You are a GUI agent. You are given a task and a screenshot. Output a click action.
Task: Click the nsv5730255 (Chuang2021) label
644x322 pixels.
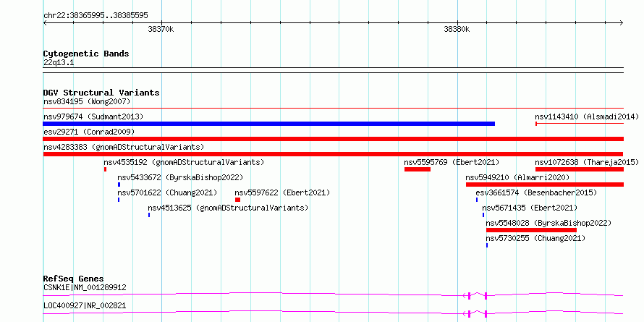[x=535, y=238]
